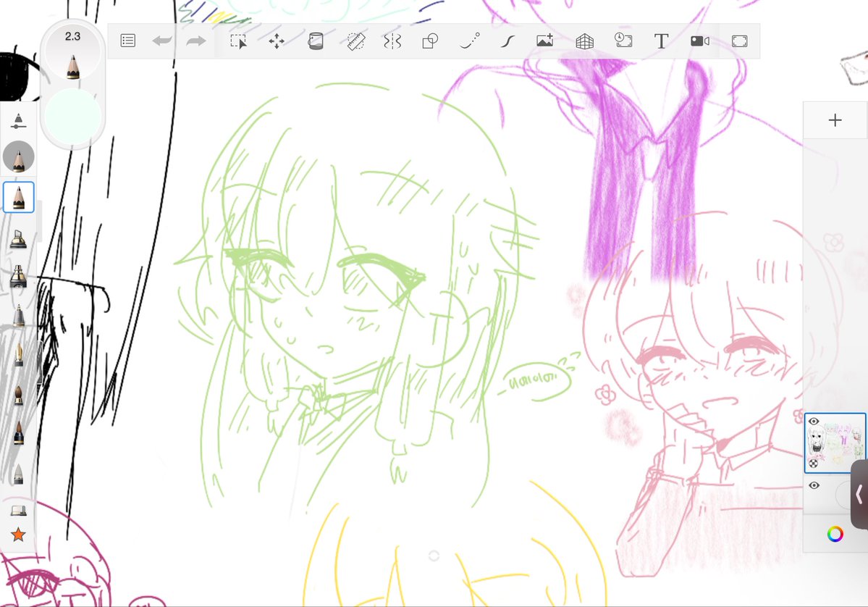Select the fountain ink pen brush
The height and width of the screenshot is (607, 868).
(x=18, y=354)
